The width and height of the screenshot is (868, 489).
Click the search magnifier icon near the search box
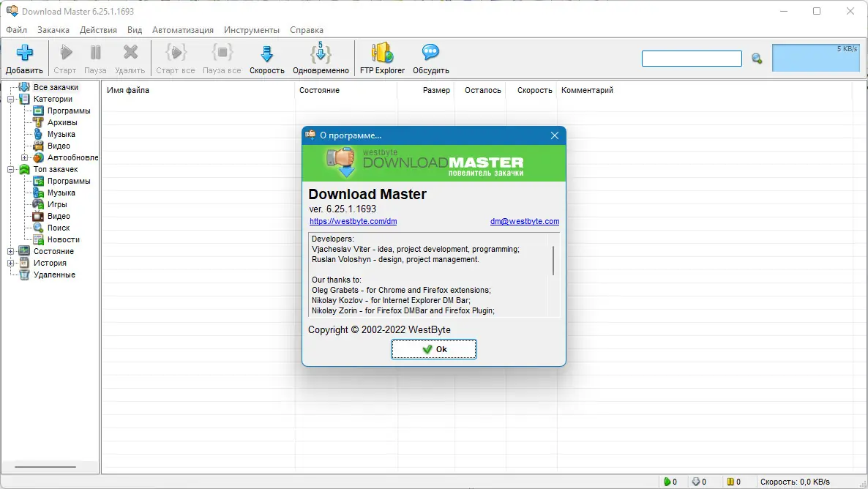tap(757, 59)
